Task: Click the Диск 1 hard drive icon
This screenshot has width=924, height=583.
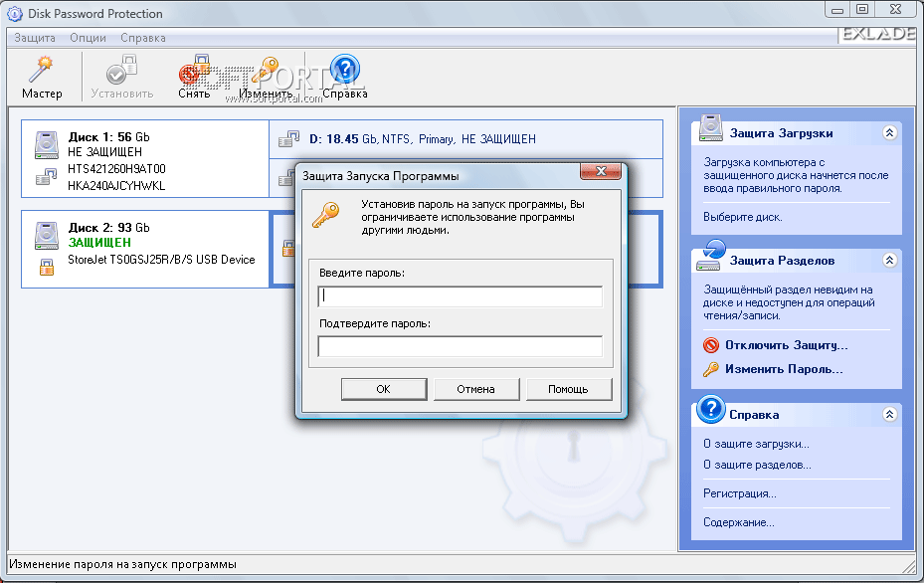Action: click(46, 145)
